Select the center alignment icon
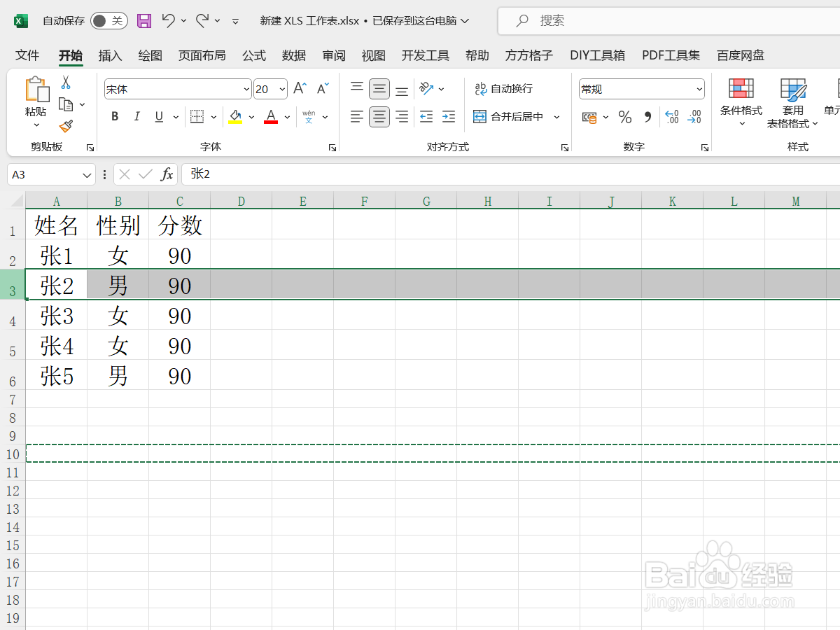Screen dimensions: 840x630 (x=379, y=117)
